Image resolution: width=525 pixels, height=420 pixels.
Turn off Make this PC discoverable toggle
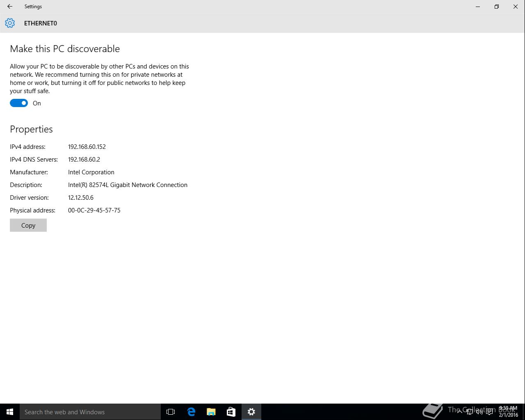click(19, 103)
